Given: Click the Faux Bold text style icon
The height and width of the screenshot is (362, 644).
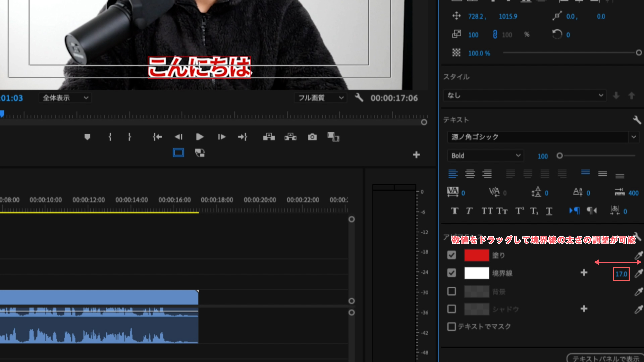Looking at the screenshot, I should coord(454,211).
